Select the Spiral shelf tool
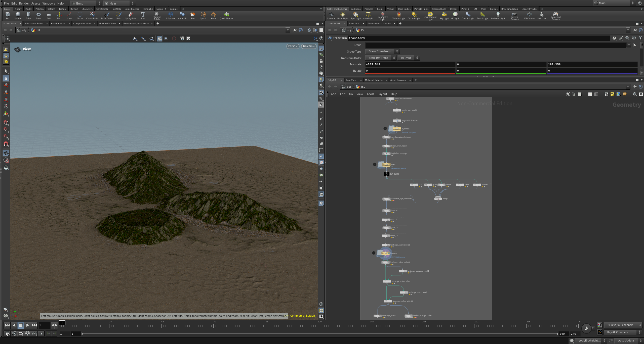644x344 pixels. pos(203,16)
